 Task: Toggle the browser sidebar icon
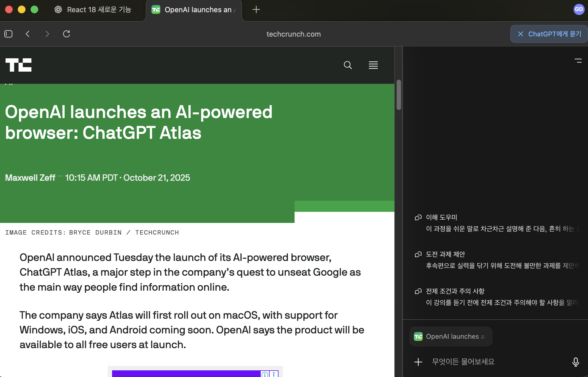(x=8, y=34)
